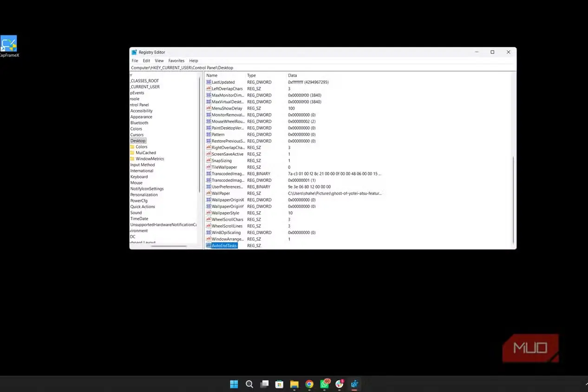The image size is (588, 392).
Task: Select the Accessibility key
Action: coord(141,111)
